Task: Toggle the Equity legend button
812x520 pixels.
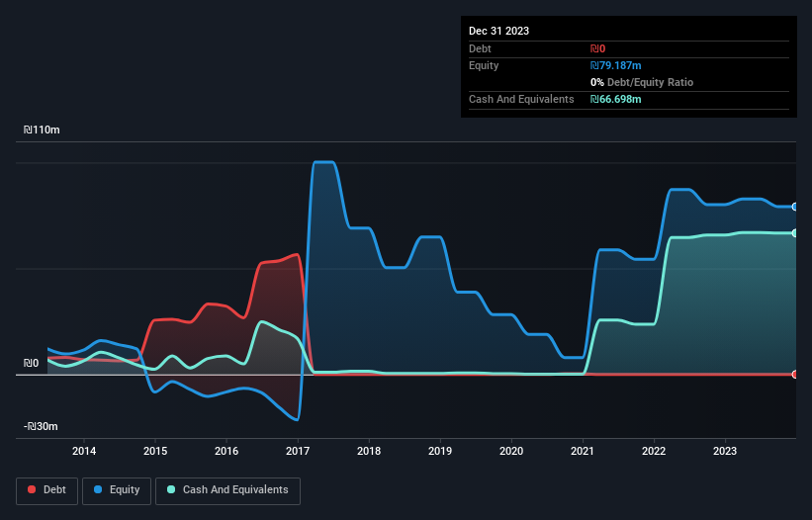Action: [x=117, y=490]
